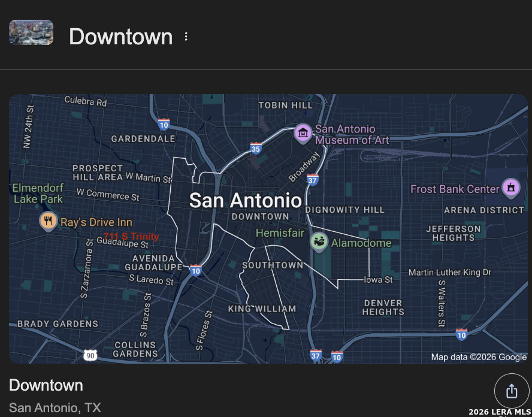The height and width of the screenshot is (417, 532).
Task: Select the King William neighborhood label
Action: click(262, 309)
